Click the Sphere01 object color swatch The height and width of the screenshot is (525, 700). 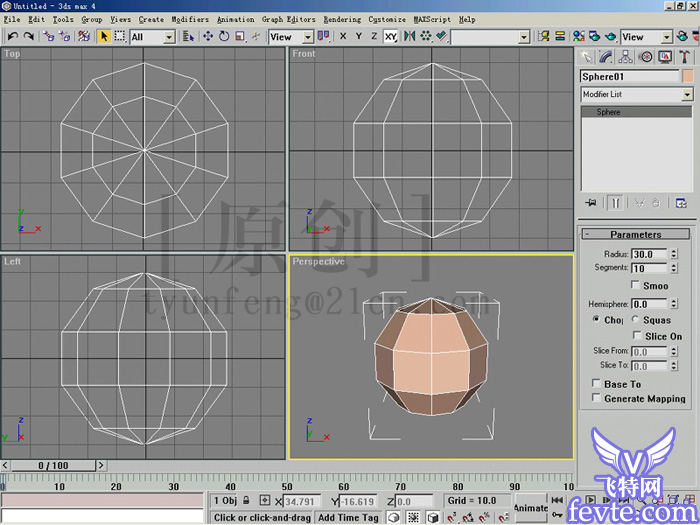(x=688, y=76)
